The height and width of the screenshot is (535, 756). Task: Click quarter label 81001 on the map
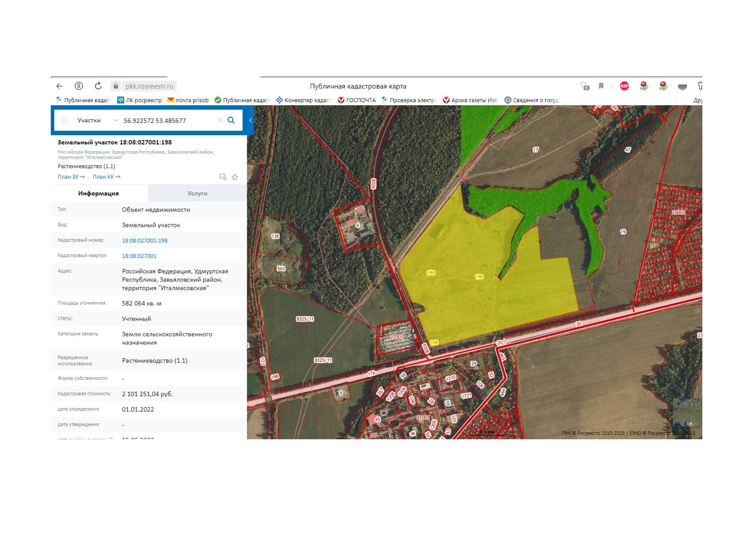pyautogui.click(x=423, y=418)
